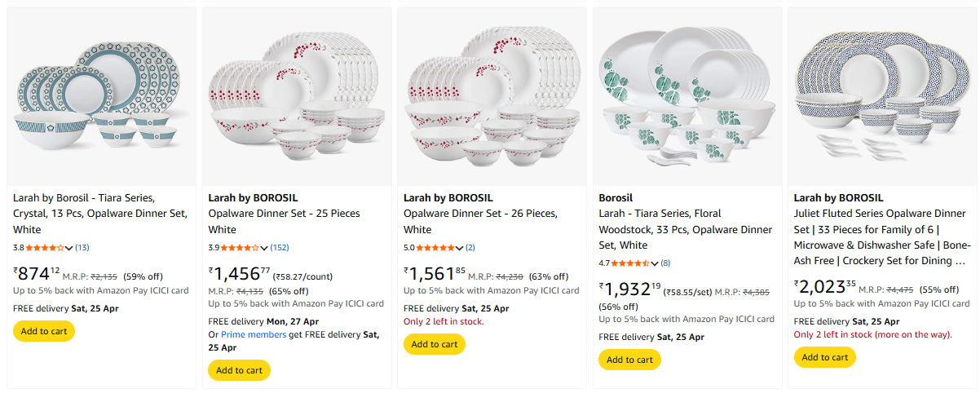The image size is (980, 393).
Task: Add Juliet Fluted Series set to cart
Action: point(825,357)
